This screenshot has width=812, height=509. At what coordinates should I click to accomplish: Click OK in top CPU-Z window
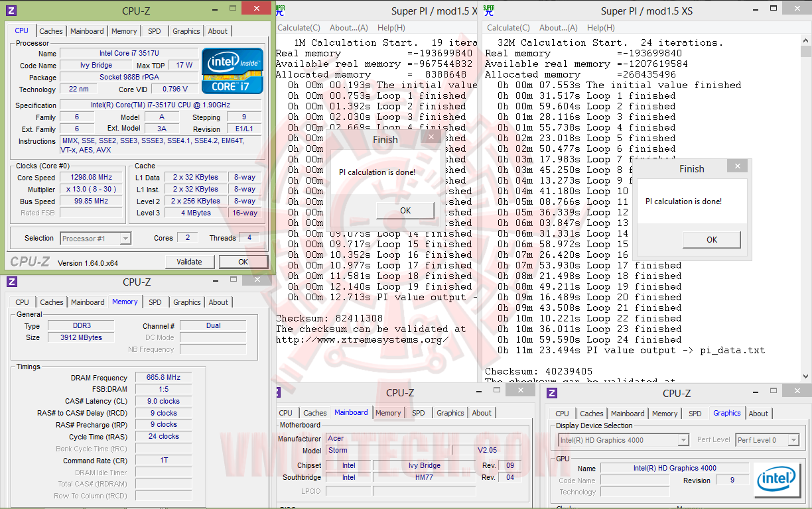pos(243,262)
